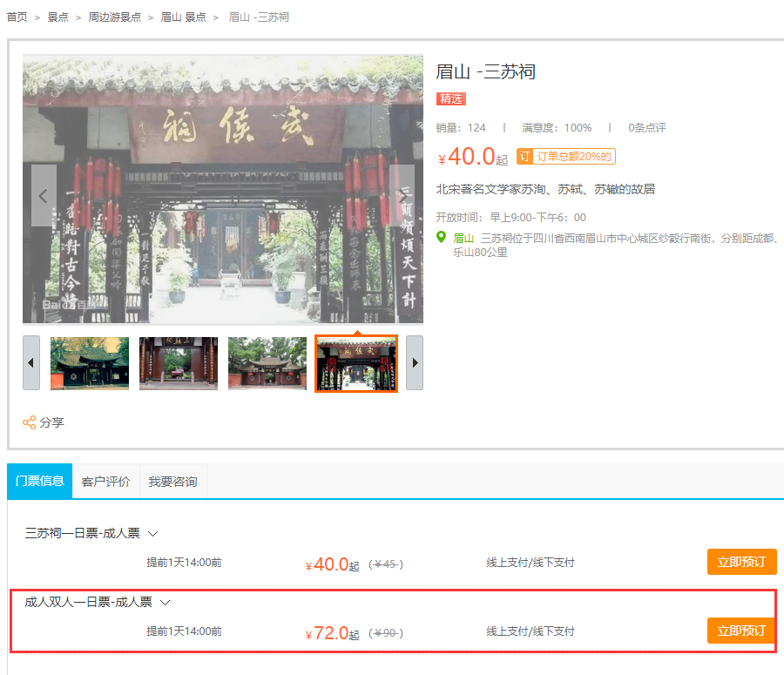Click the green location pin icon
The image size is (784, 675).
pyautogui.click(x=442, y=238)
